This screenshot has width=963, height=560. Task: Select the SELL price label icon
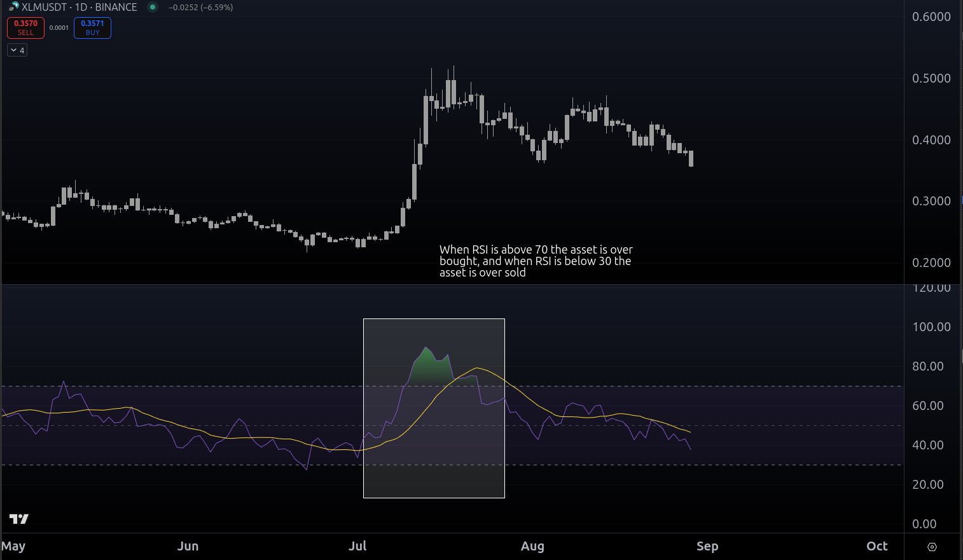[x=25, y=27]
